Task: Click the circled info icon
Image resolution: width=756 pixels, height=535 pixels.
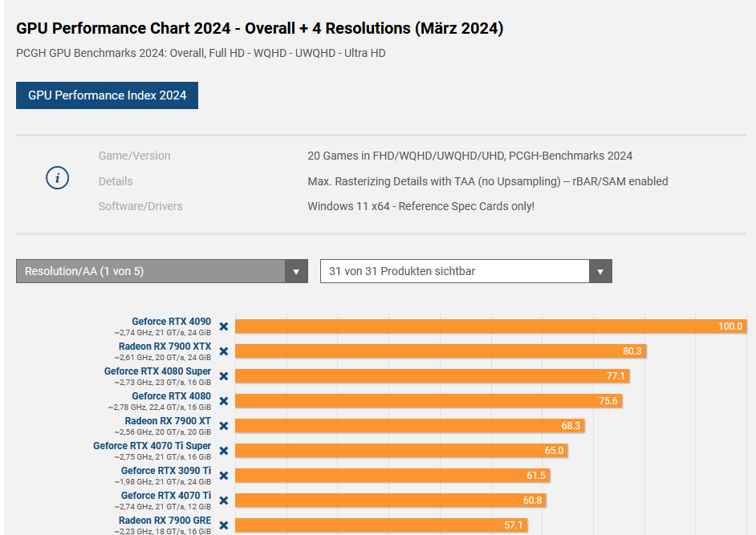Action: click(57, 178)
